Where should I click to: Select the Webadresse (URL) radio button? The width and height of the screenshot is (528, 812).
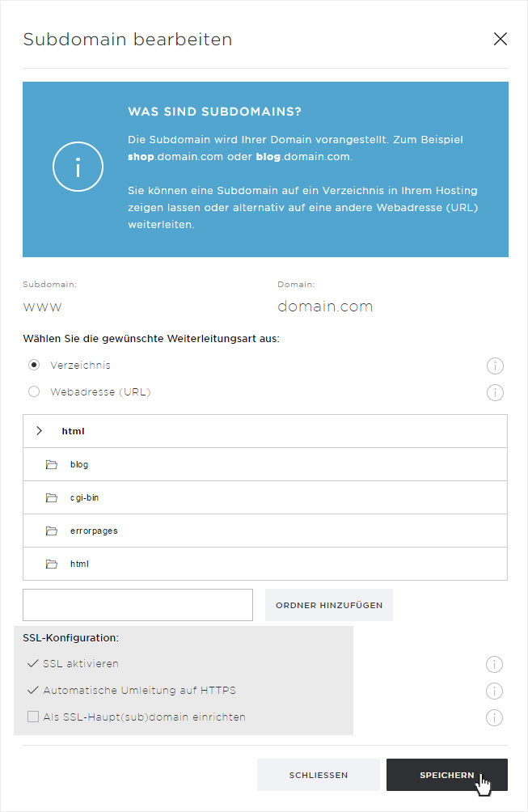(x=34, y=391)
